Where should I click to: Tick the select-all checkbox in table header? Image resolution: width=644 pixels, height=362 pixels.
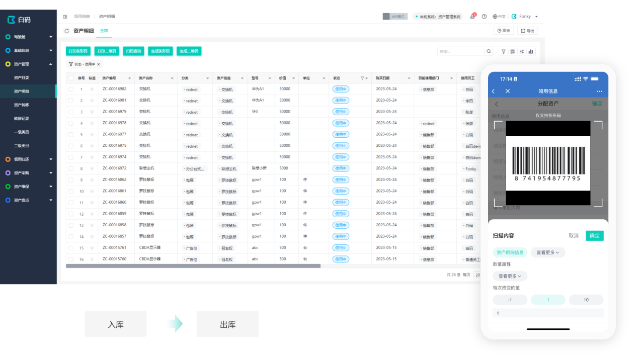(71, 78)
